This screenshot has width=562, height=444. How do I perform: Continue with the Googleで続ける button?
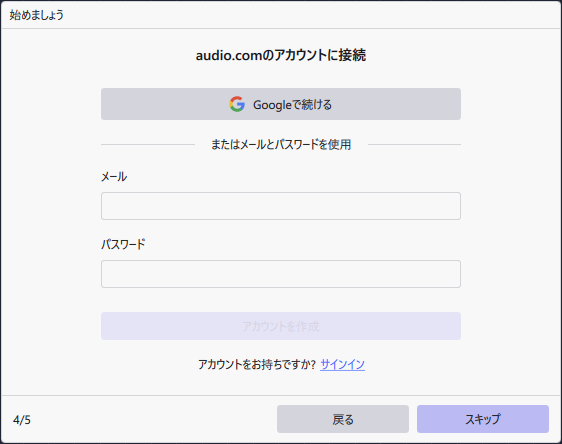pyautogui.click(x=281, y=104)
